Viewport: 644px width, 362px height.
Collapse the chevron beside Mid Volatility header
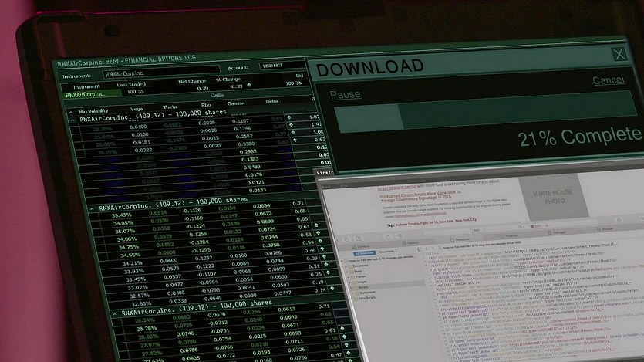[71, 112]
